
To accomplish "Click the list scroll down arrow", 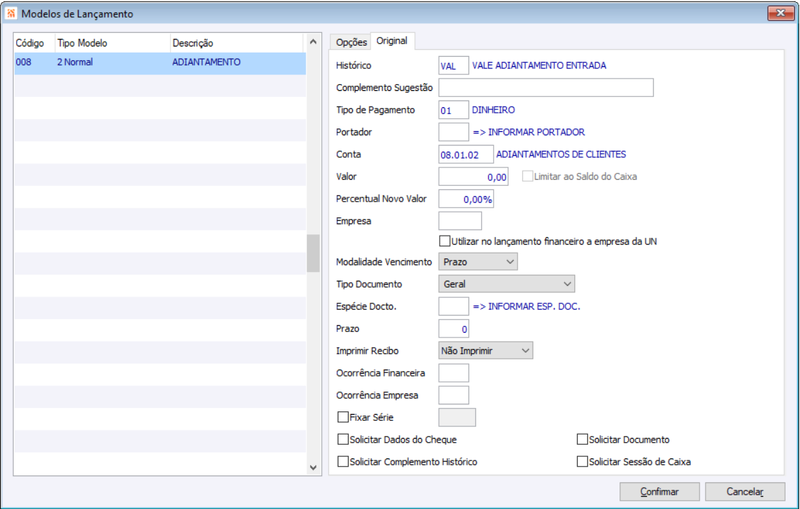I will tap(313, 467).
